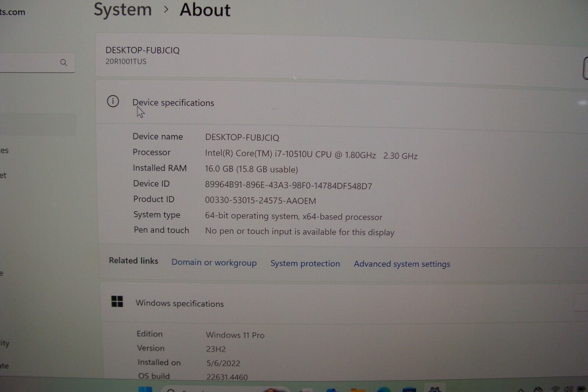Select the No pen or touch input text
Image resolution: width=588 pixels, height=392 pixels.
[x=300, y=232]
